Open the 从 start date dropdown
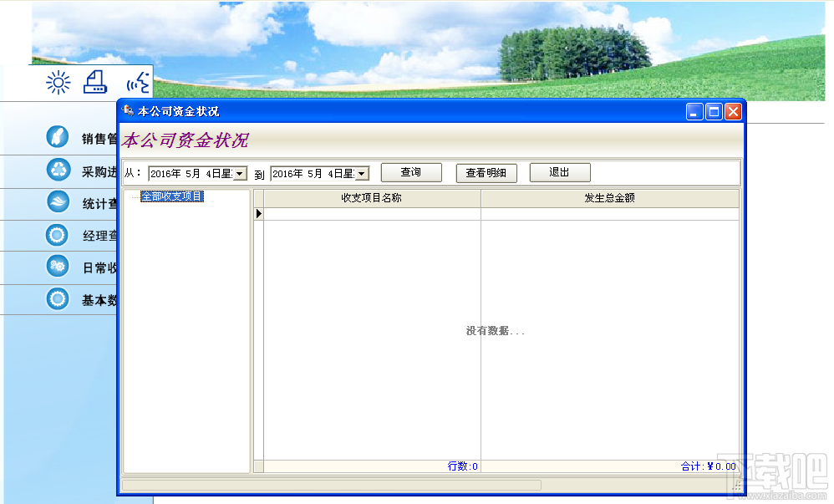The width and height of the screenshot is (834, 504). click(239, 173)
